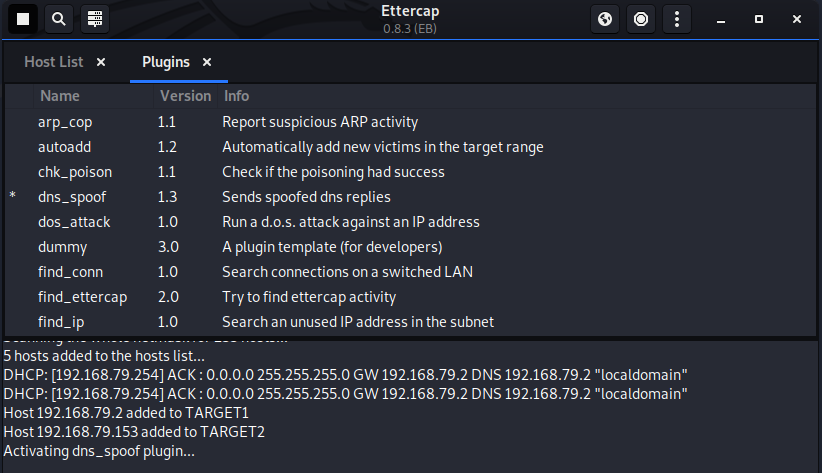Sort by the Version column header
Viewport: 822px width, 473px height.
[x=185, y=96]
